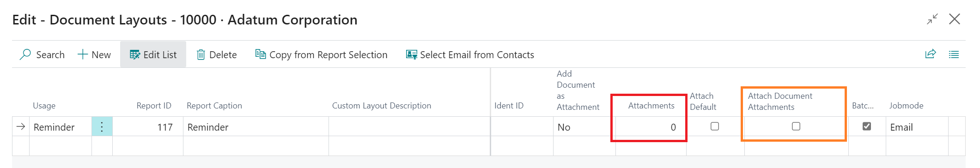Screen dimensions: 980x168
Task: Open Reminder row three-dot menu
Action: [102, 126]
